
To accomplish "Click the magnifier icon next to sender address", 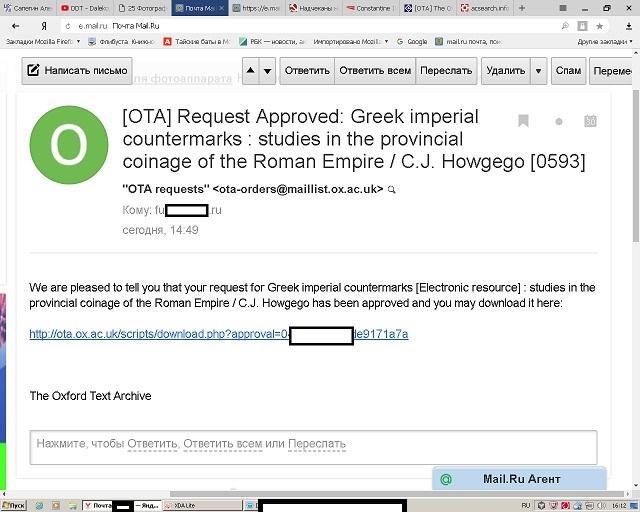I will coord(392,189).
